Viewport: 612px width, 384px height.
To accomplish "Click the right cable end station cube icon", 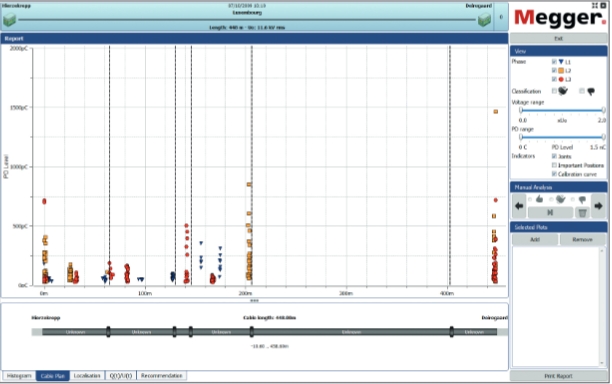I will pyautogui.click(x=484, y=20).
